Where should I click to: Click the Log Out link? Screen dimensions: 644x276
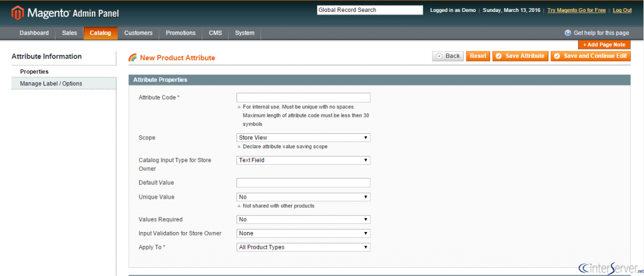tap(622, 10)
